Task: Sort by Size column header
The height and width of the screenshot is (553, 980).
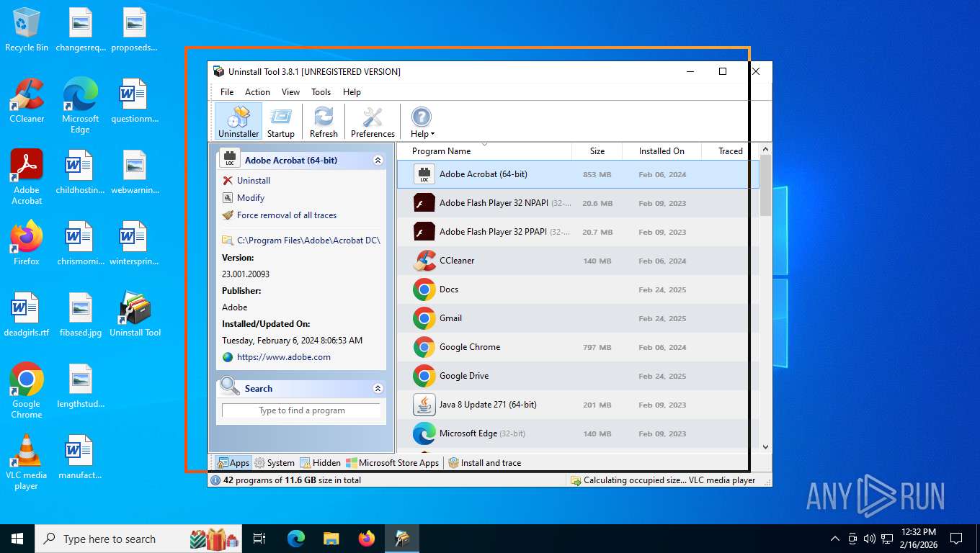Action: tap(597, 151)
